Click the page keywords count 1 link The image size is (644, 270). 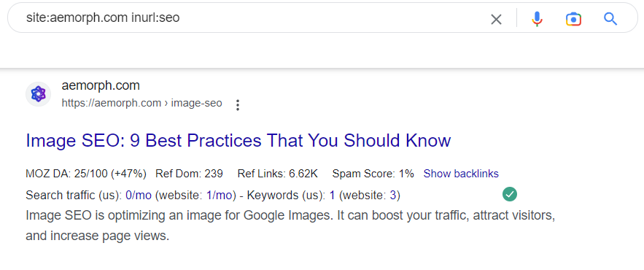coord(332,196)
